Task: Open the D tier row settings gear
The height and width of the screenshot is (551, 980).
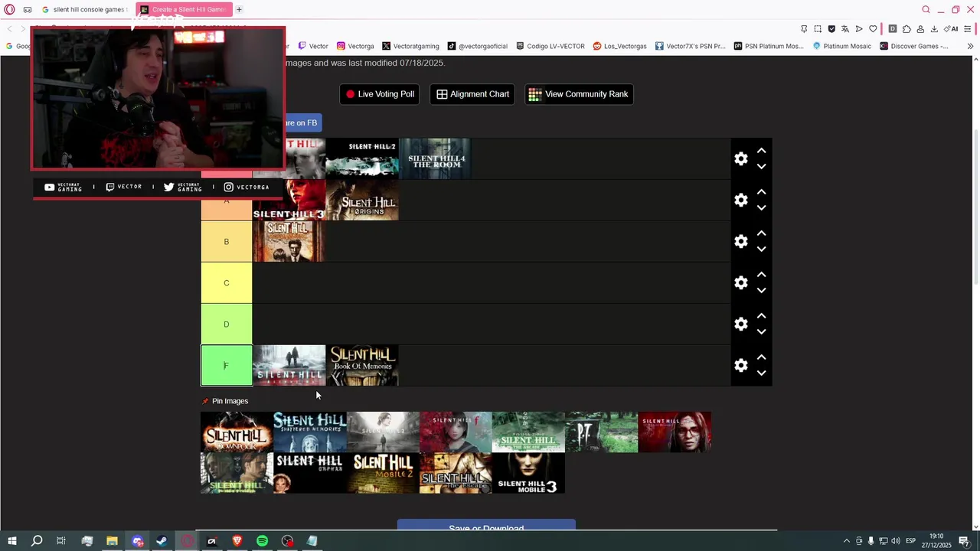Action: [x=740, y=324]
